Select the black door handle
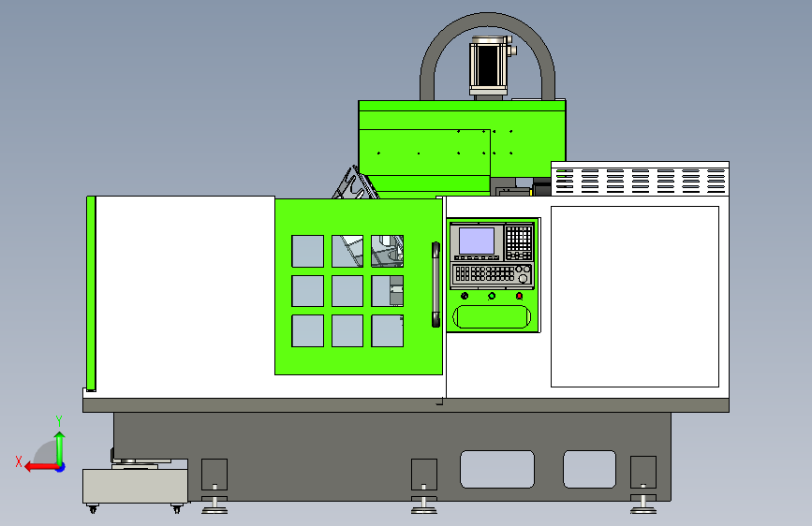The image size is (812, 526). (x=436, y=285)
